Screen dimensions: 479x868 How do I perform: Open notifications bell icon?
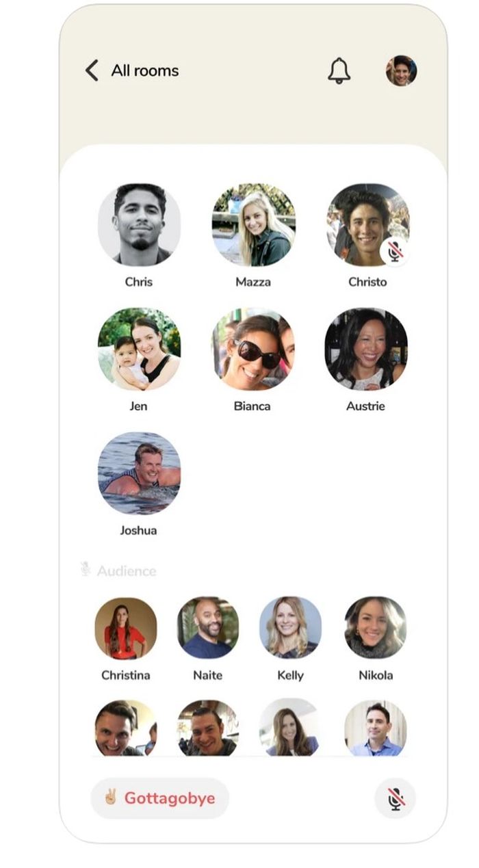[339, 70]
